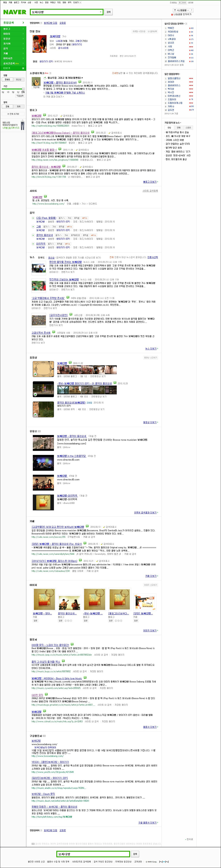Select 통합검색 tab in left menu
The image size is (221, 868).
click(x=13, y=23)
